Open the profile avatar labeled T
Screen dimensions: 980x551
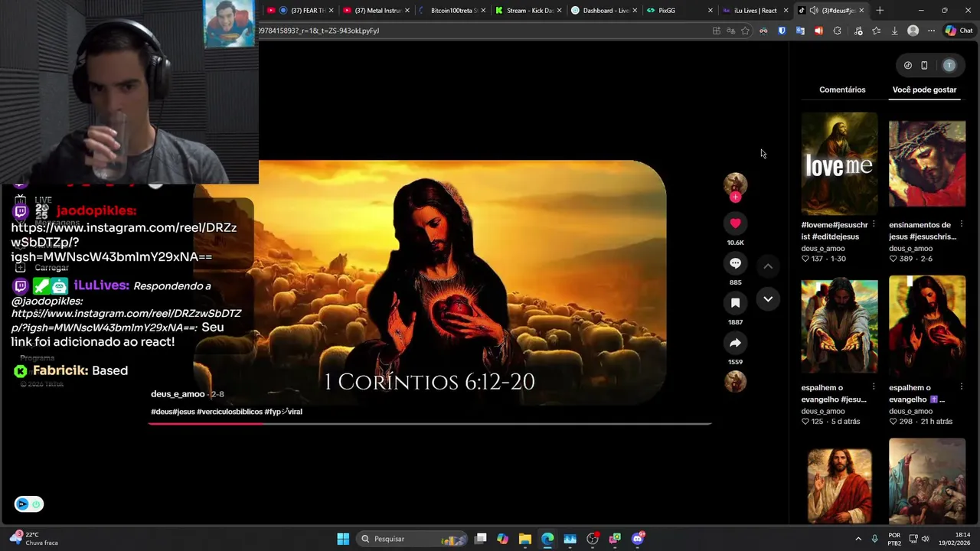(949, 65)
